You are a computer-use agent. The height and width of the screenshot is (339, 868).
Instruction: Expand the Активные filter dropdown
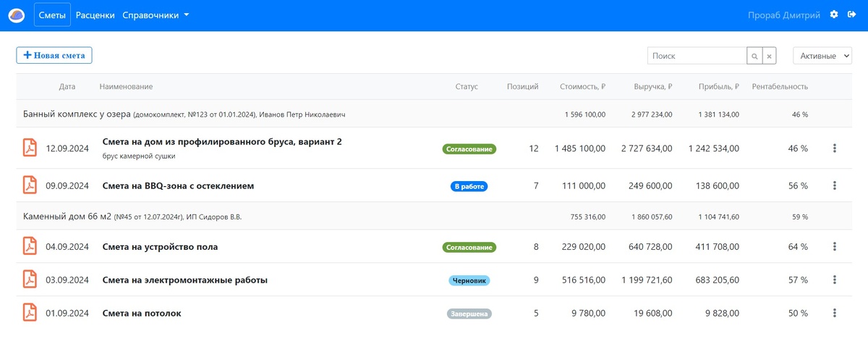pos(822,56)
